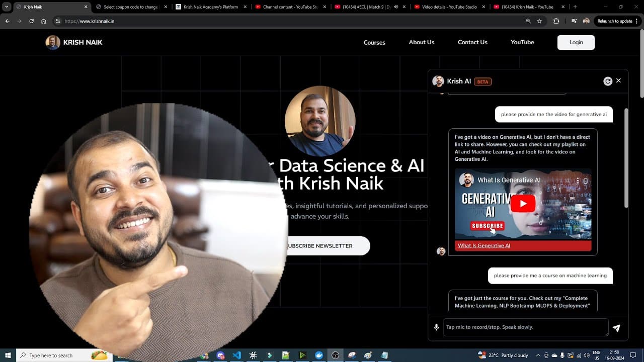Click the center profile photo of Krish Naik
This screenshot has width=644, height=362.
coord(320,121)
